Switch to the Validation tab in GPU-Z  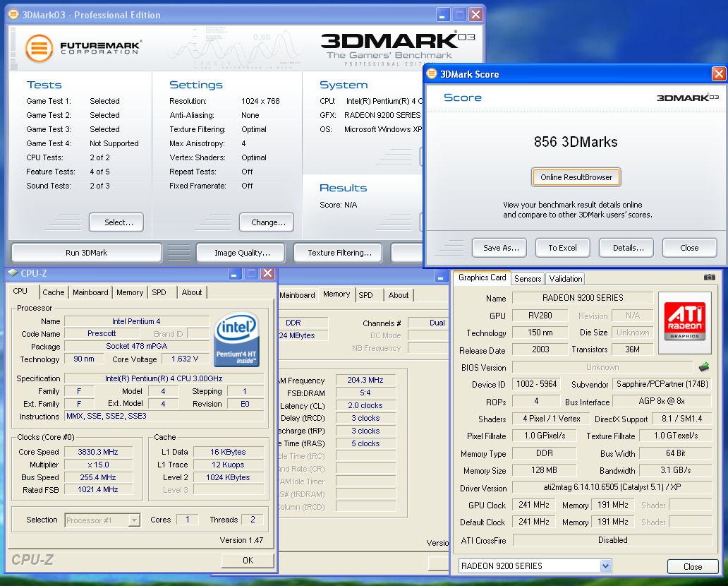point(565,279)
